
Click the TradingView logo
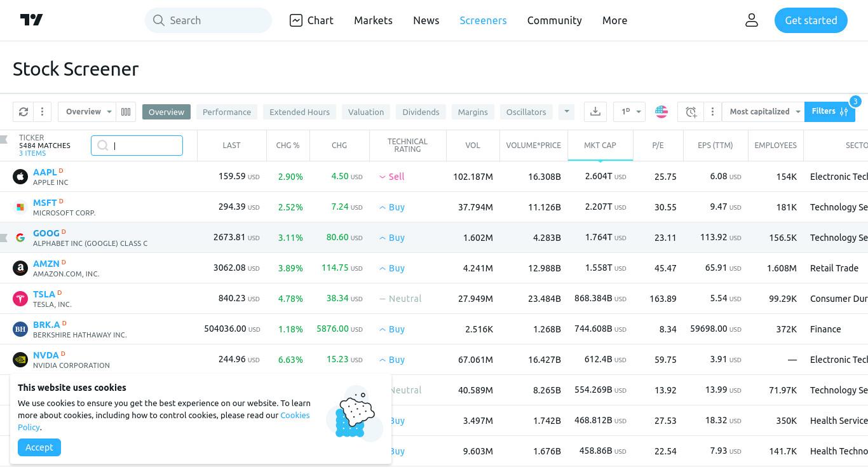click(x=32, y=20)
